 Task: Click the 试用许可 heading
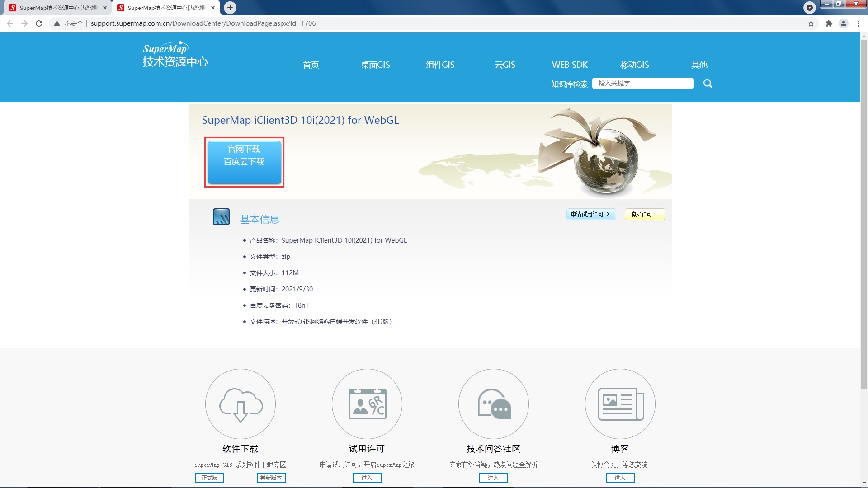[367, 449]
